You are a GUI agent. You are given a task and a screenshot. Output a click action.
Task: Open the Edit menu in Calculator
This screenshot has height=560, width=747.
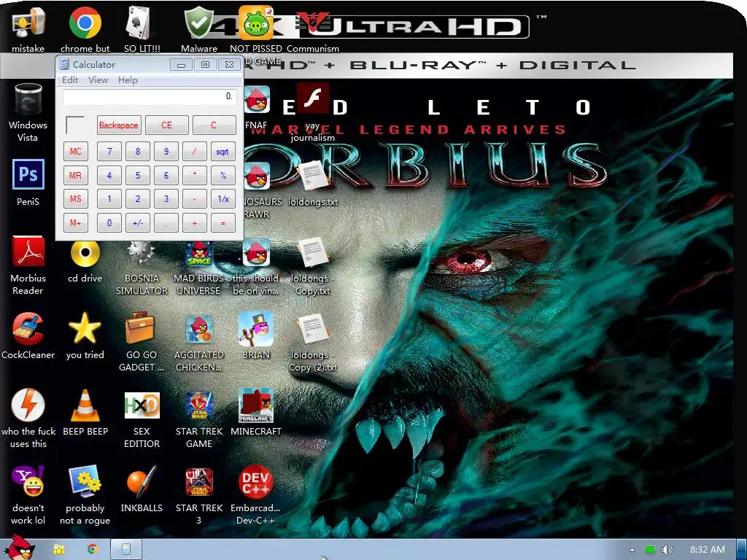pos(70,80)
